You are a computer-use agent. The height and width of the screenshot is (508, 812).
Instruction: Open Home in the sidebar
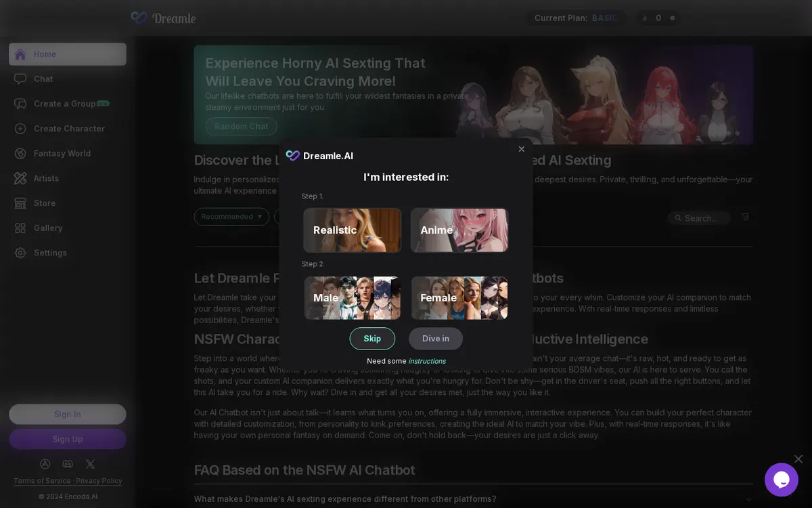point(68,54)
